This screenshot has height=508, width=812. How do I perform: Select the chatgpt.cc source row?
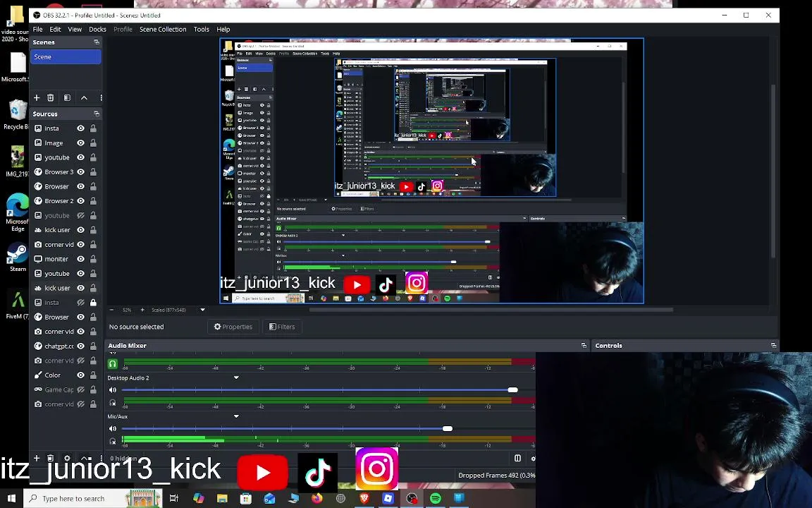[x=66, y=346]
